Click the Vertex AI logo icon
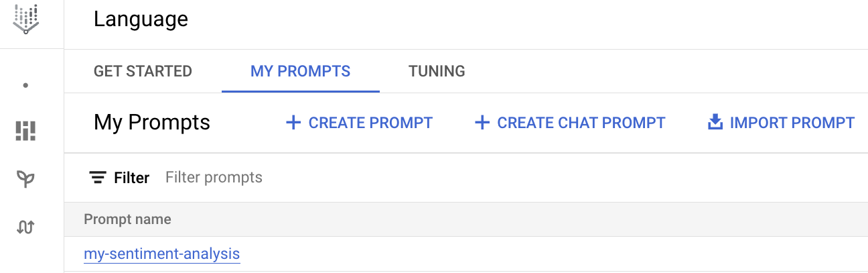 click(25, 19)
